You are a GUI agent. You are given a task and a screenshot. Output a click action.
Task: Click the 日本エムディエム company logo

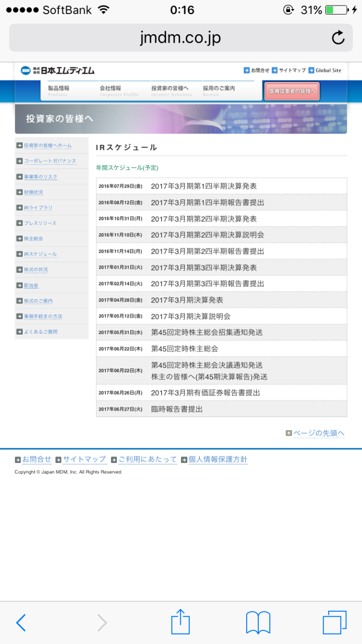(x=57, y=70)
